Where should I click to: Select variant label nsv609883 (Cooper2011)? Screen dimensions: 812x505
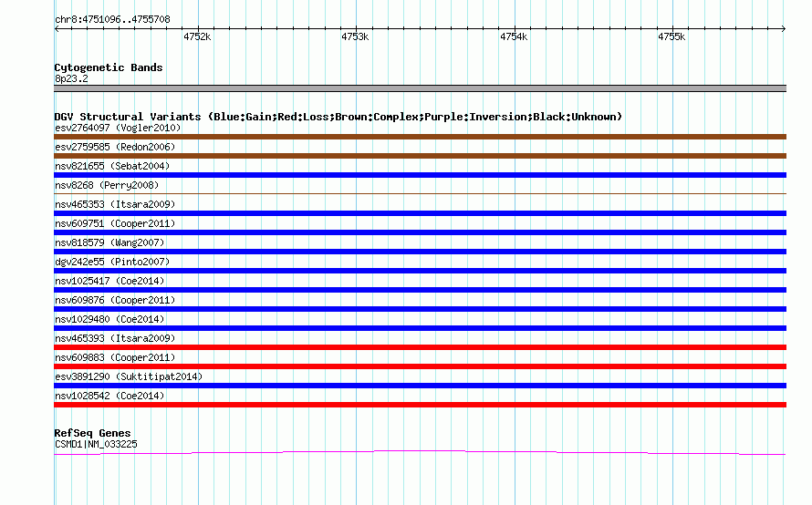coord(115,357)
